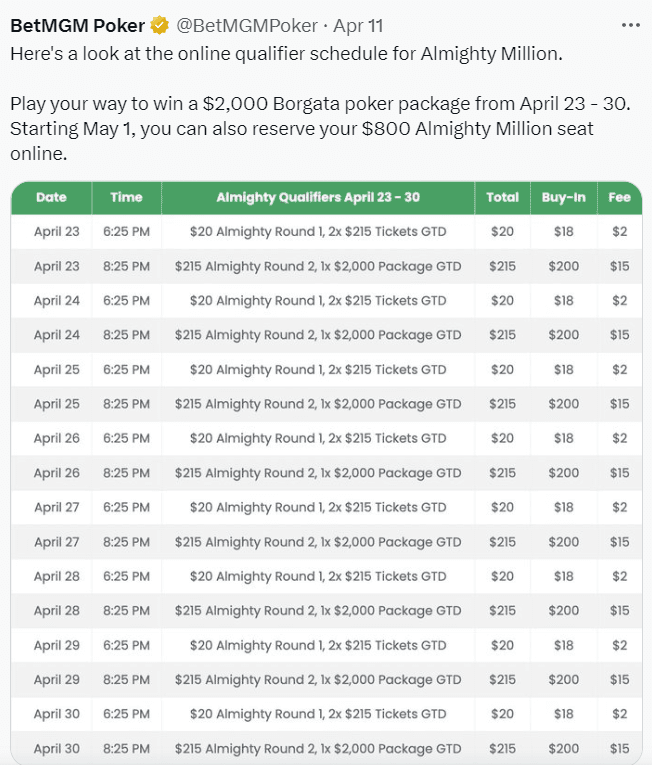Click the Almighty Qualifiers April 23 - 30 header
The width and height of the screenshot is (652, 765).
coord(318,198)
